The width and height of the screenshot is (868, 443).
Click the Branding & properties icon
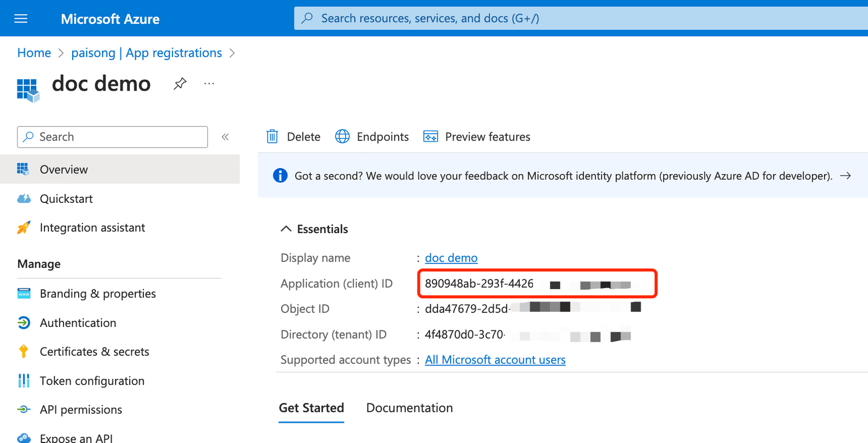point(24,293)
